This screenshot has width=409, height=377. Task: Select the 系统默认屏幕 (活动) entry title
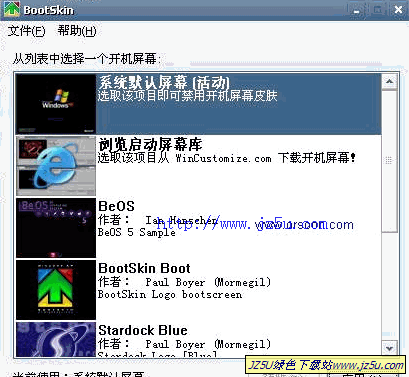tap(164, 83)
